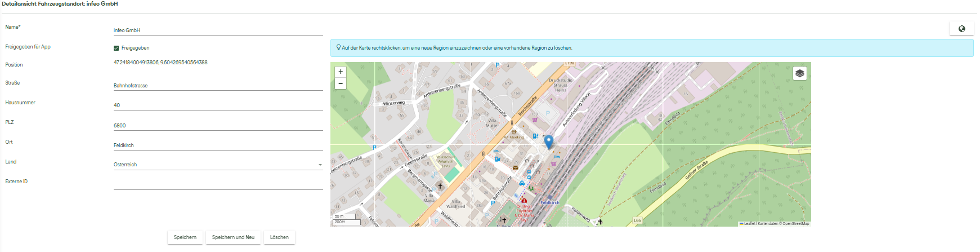Click the Speichern button

185,237
